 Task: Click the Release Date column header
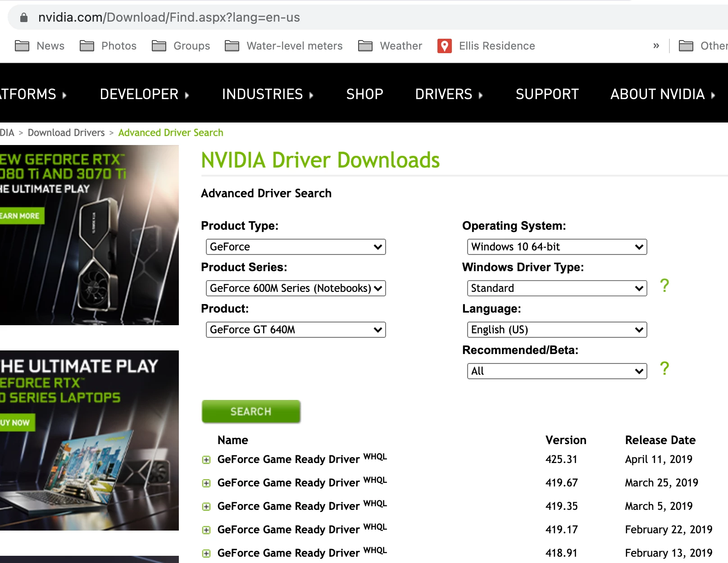tap(660, 440)
